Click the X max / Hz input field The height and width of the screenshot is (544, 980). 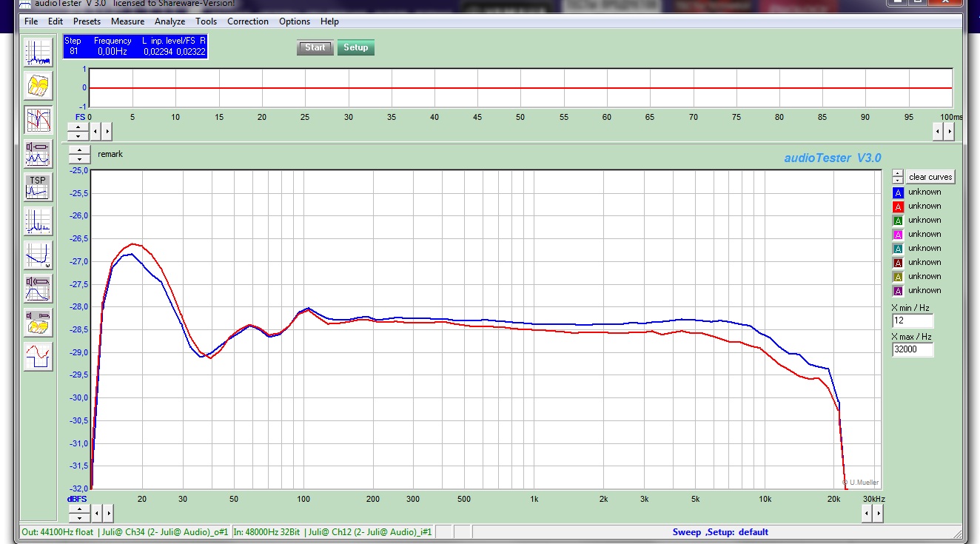click(913, 349)
